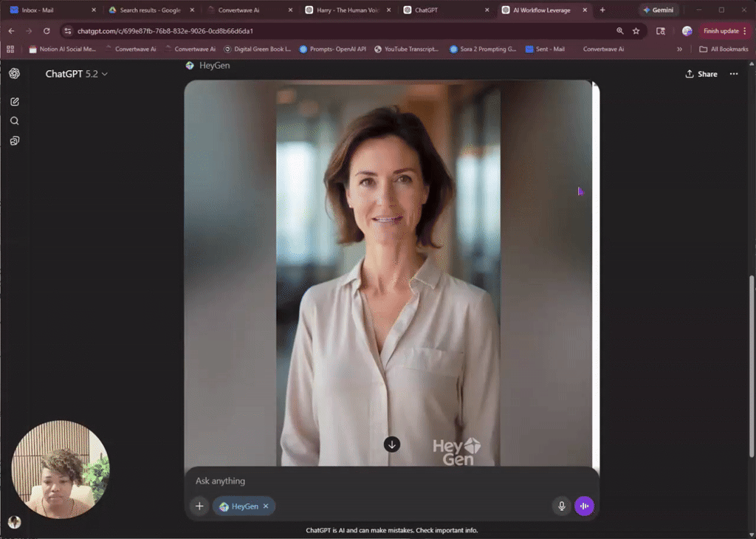Viewport: 756px width, 539px height.
Task: Click the Share button
Action: click(700, 74)
